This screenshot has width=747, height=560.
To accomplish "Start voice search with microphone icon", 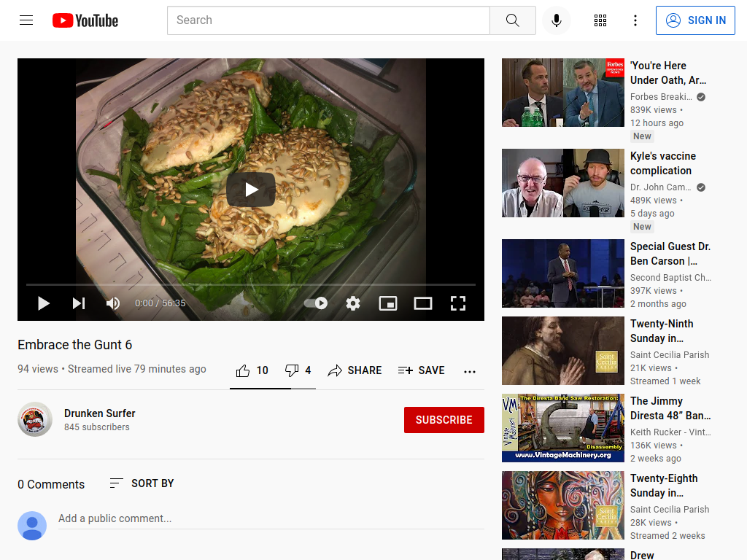I will (556, 20).
